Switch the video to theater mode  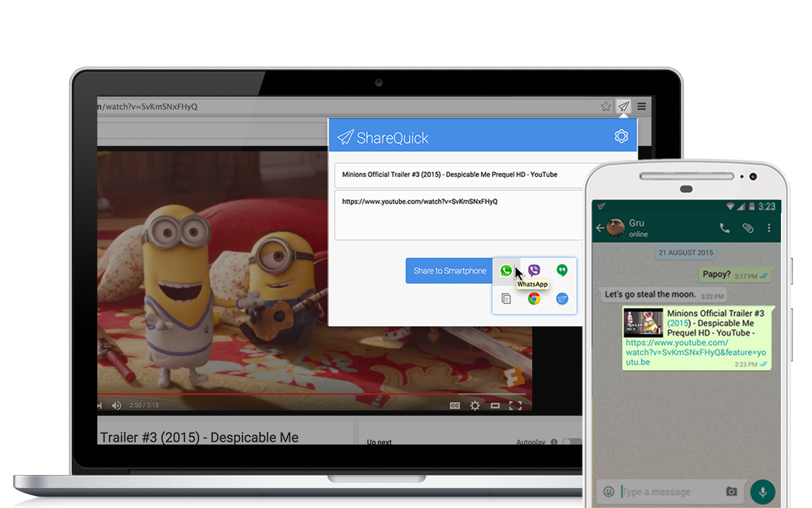(x=495, y=405)
